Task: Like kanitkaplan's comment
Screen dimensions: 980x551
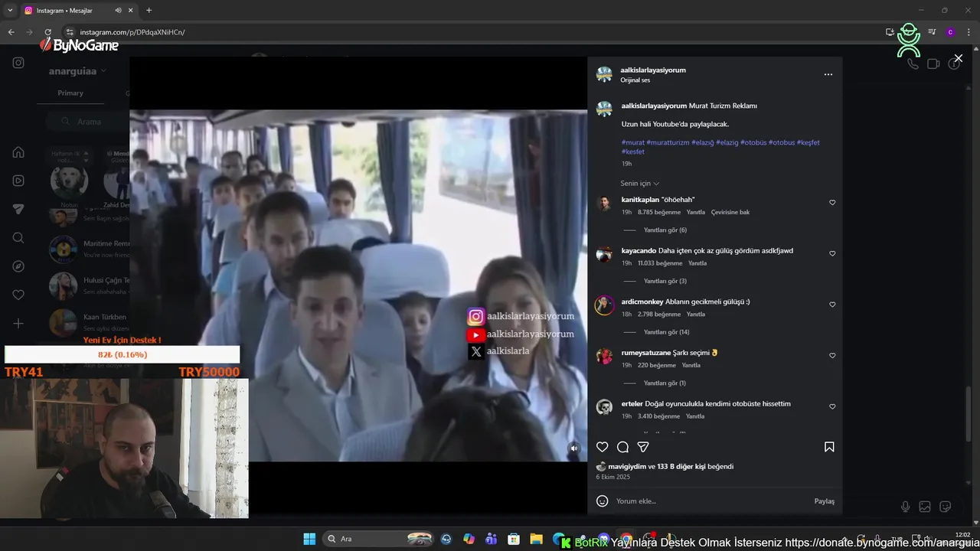Action: click(832, 203)
